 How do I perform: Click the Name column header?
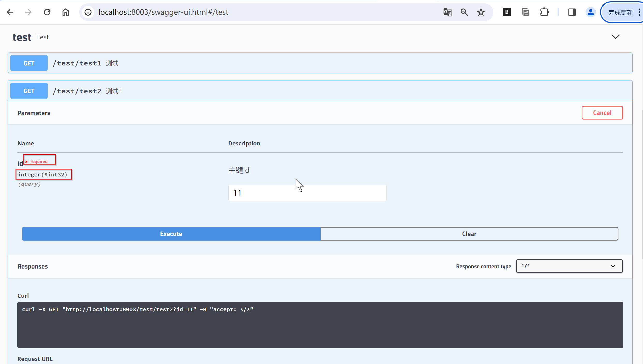(26, 143)
